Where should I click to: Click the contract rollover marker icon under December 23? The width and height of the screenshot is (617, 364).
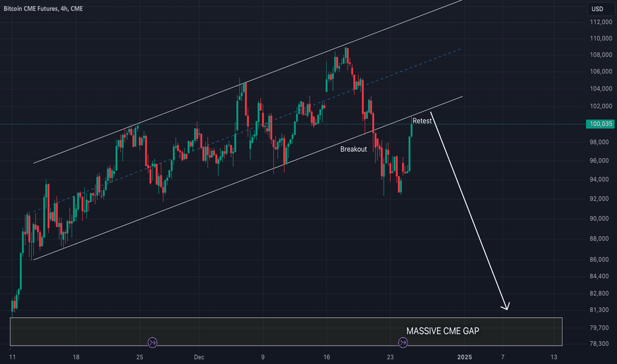point(403,342)
